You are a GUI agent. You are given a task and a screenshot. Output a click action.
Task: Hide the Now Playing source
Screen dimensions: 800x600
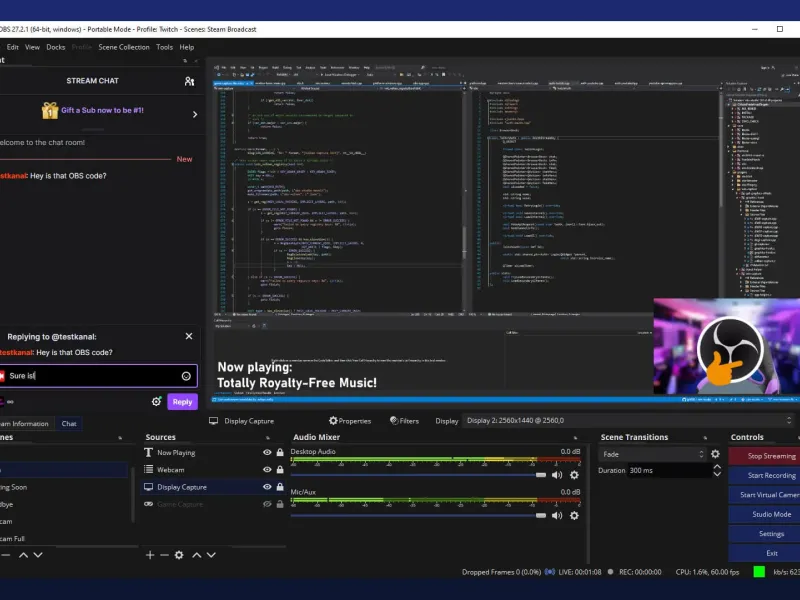click(x=267, y=453)
